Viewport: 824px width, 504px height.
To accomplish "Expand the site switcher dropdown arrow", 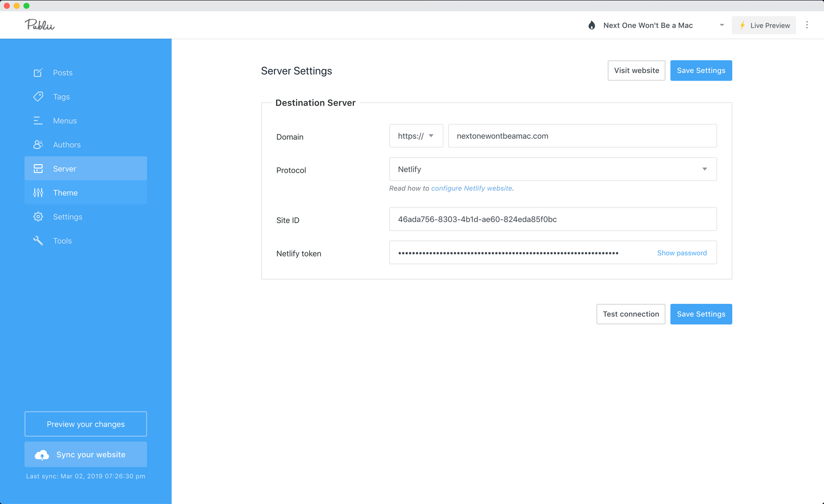I will [x=722, y=25].
